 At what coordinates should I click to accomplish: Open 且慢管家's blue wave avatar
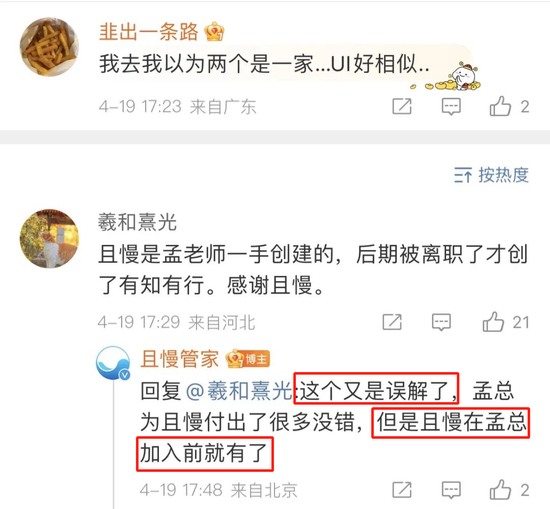(x=113, y=363)
